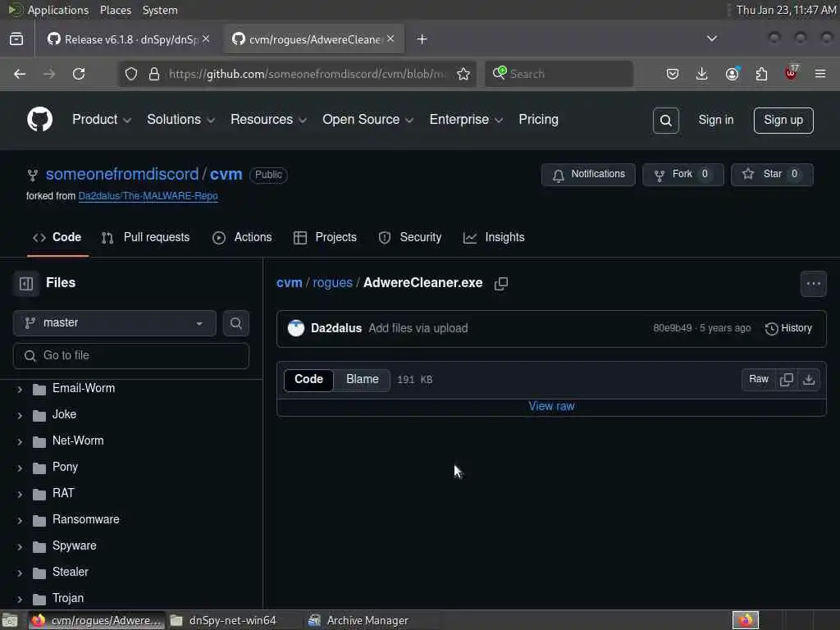840x630 pixels.
Task: Expand the Open Source navigation dropdown
Action: coord(367,120)
